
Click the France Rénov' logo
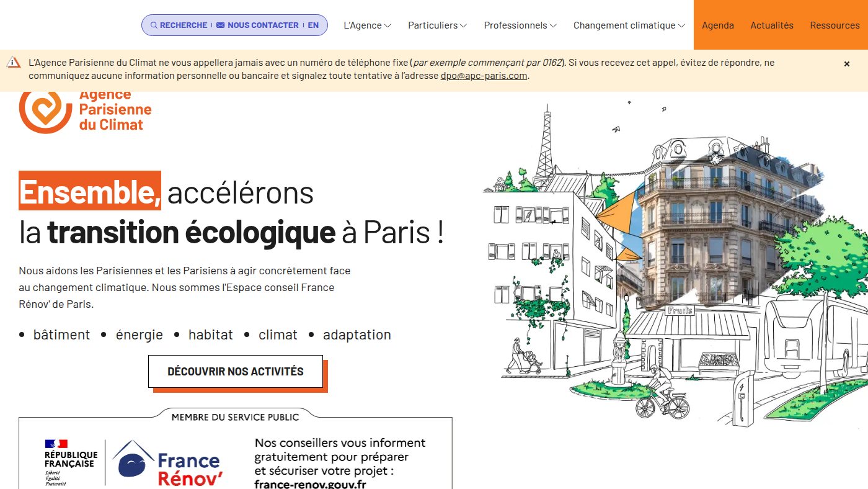pyautogui.click(x=168, y=463)
